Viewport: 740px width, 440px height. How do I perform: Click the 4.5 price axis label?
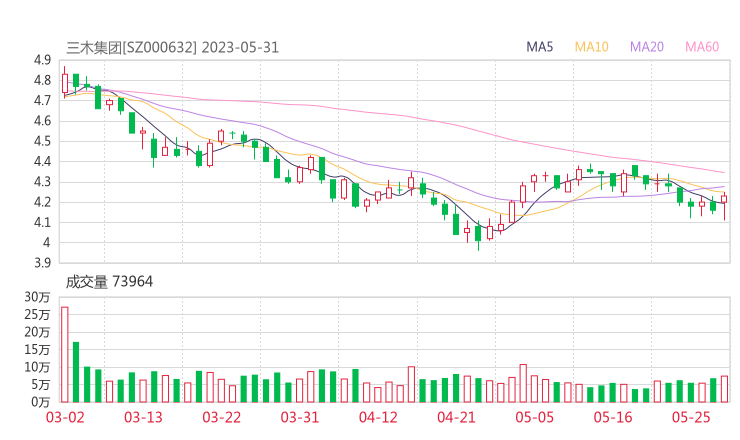pyautogui.click(x=42, y=141)
